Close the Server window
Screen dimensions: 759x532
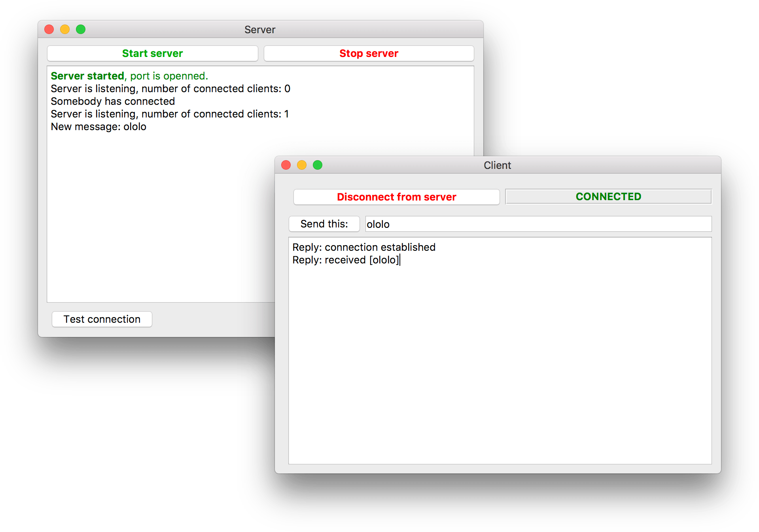[49, 29]
